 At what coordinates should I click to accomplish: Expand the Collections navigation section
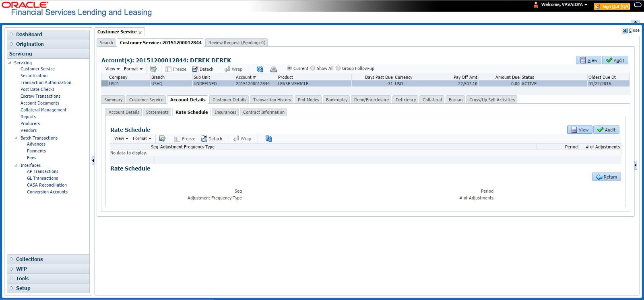(x=48, y=259)
